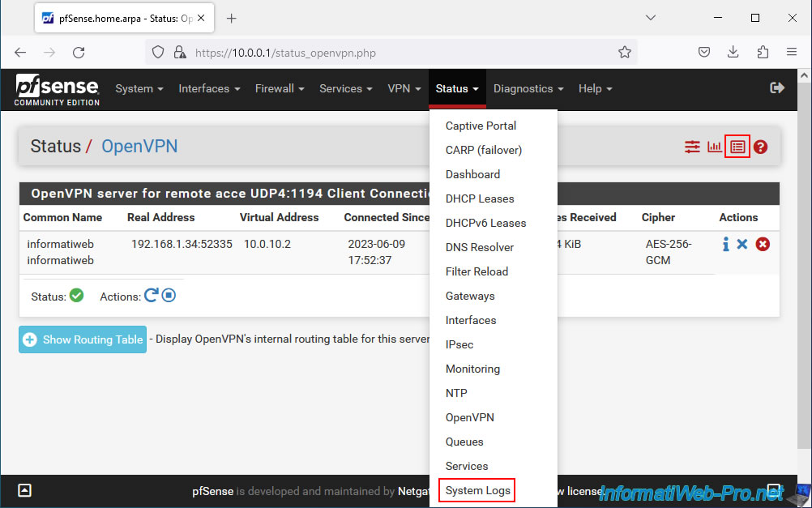Click real address 192.168.1.34:52335 cell
This screenshot has width=812, height=508.
(182, 244)
